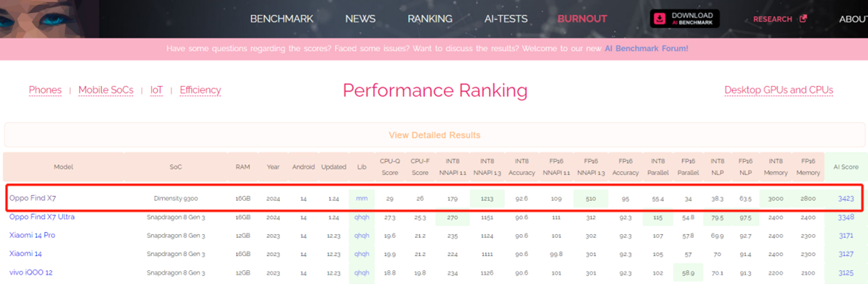Open the ABOUT nav item
This screenshot has width=868, height=284.
tap(853, 19)
